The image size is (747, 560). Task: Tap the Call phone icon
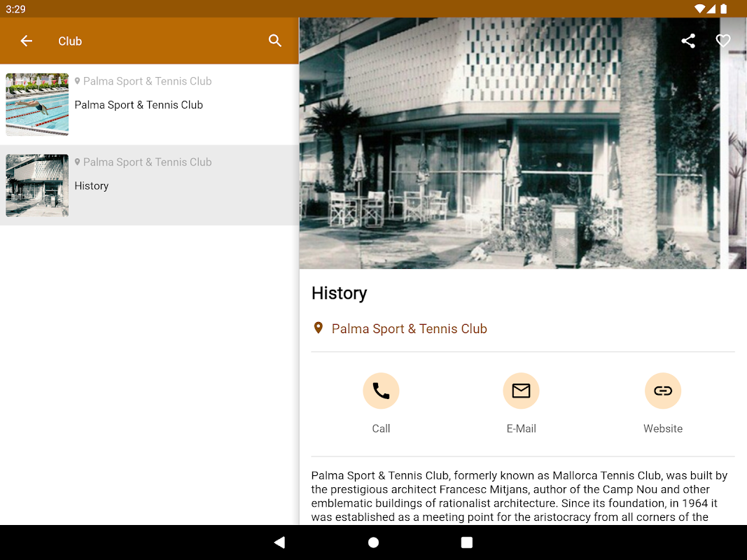[381, 391]
